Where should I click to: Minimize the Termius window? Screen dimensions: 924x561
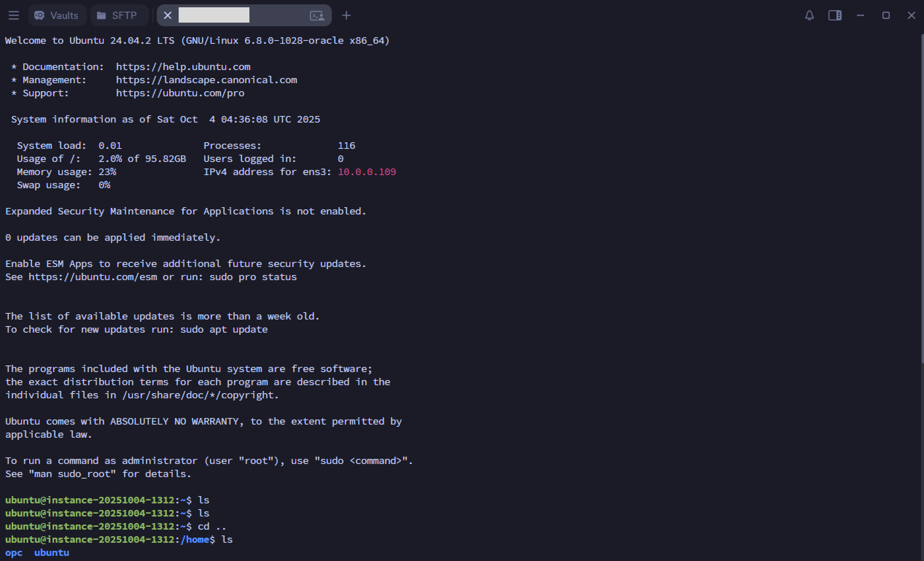[x=860, y=15]
